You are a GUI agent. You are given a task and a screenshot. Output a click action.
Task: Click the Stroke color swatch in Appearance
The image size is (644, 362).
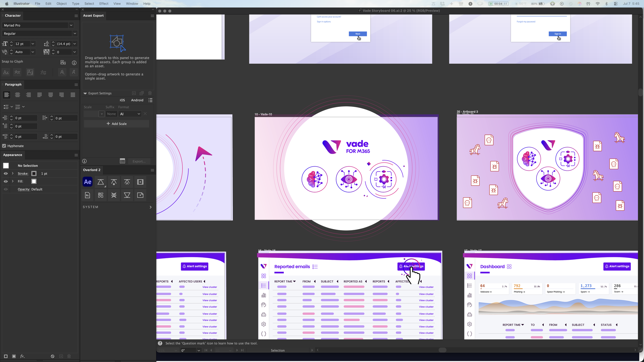[34, 174]
